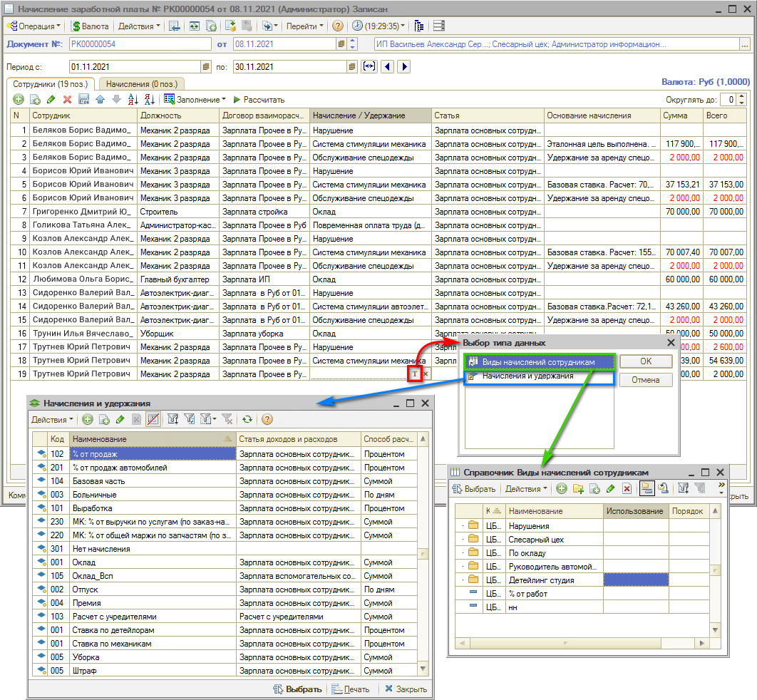Open the Операция dropdown menu
Viewport: 757px width, 700px height.
(35, 26)
